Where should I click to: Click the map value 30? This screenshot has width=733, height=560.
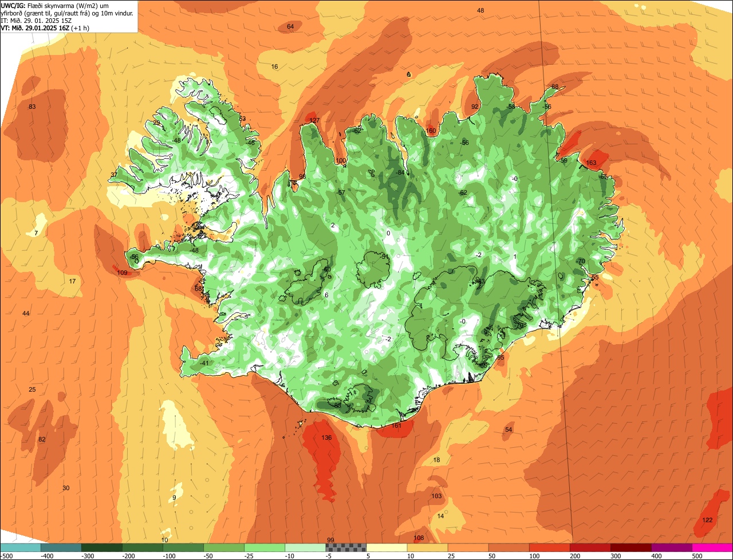pyautogui.click(x=66, y=488)
